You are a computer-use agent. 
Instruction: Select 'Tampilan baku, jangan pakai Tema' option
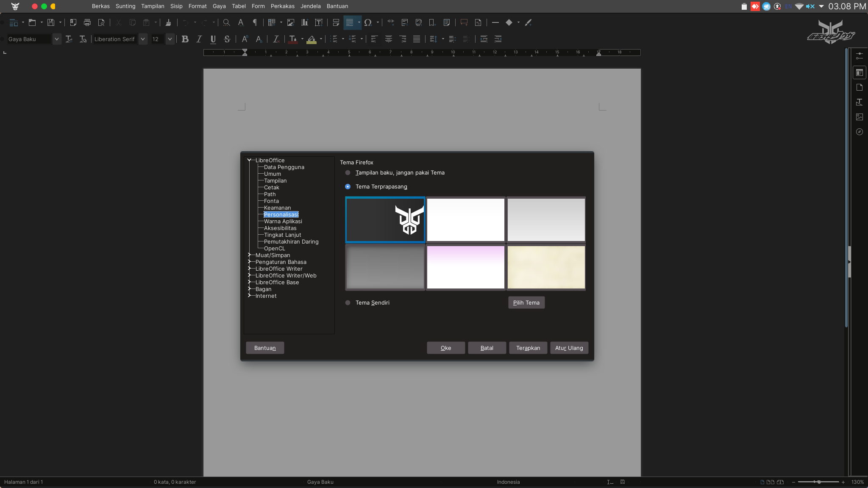348,173
